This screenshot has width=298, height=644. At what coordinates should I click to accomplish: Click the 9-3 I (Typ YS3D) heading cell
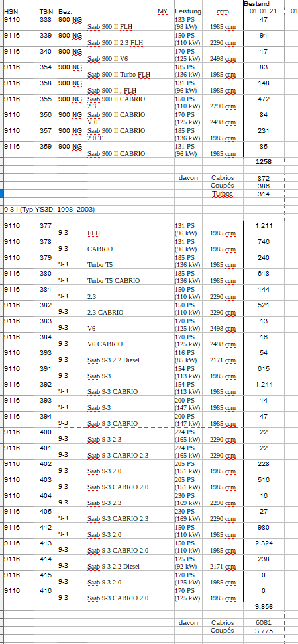pos(50,210)
